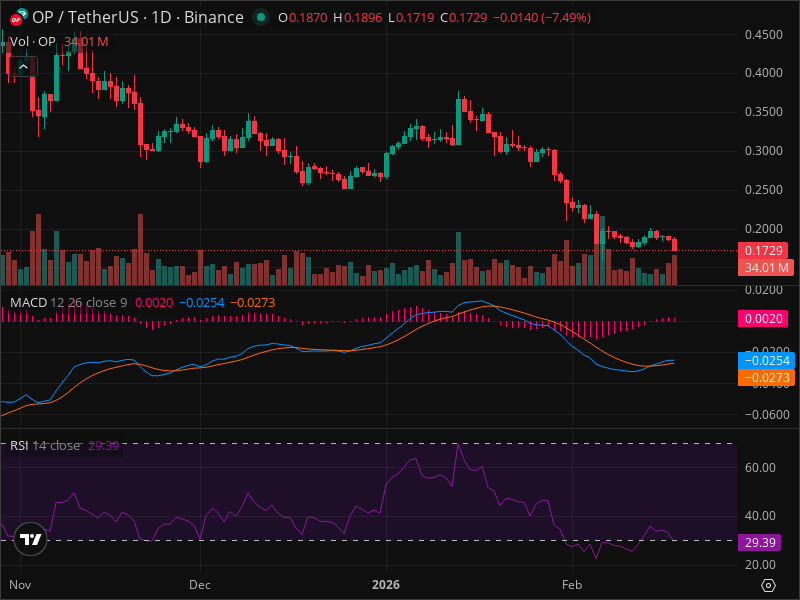Screen dimensions: 800x600
Task: Click the 20.00 RSI scale label
Action: 760,565
